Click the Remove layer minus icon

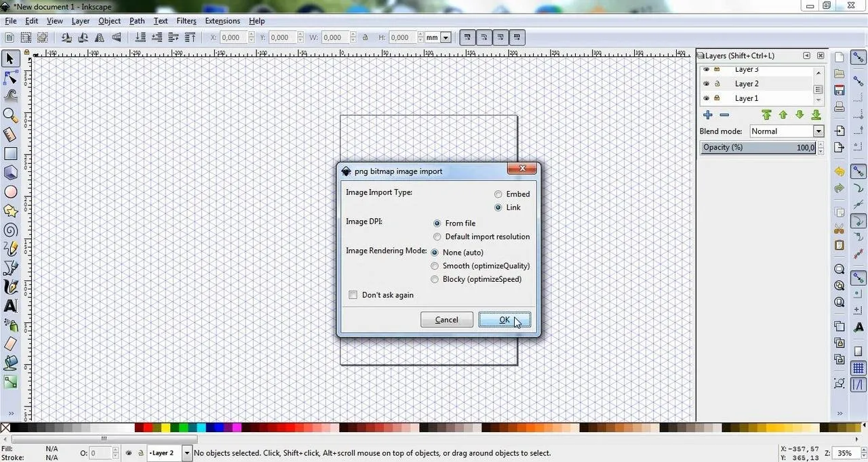tap(724, 115)
